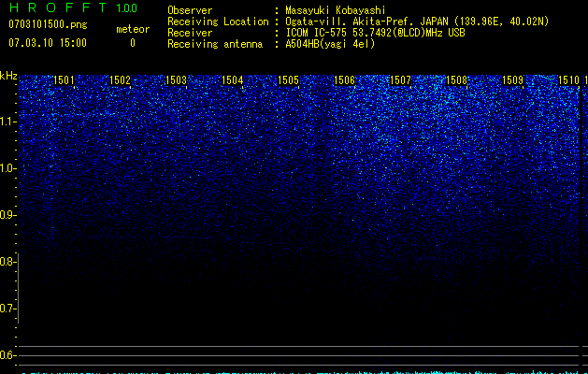The width and height of the screenshot is (588, 374).
Task: Click the 1.0 kHz axis label
Action: pyautogui.click(x=7, y=168)
